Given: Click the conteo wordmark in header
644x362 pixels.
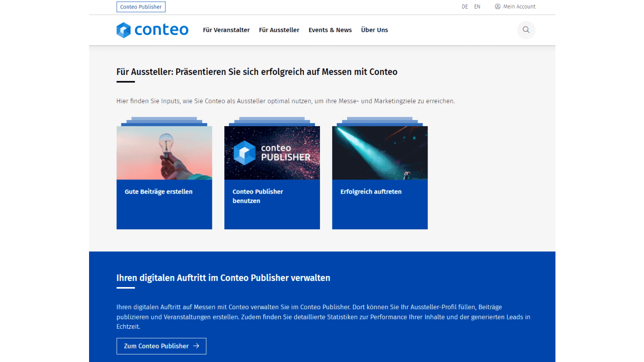Looking at the screenshot, I should [162, 30].
